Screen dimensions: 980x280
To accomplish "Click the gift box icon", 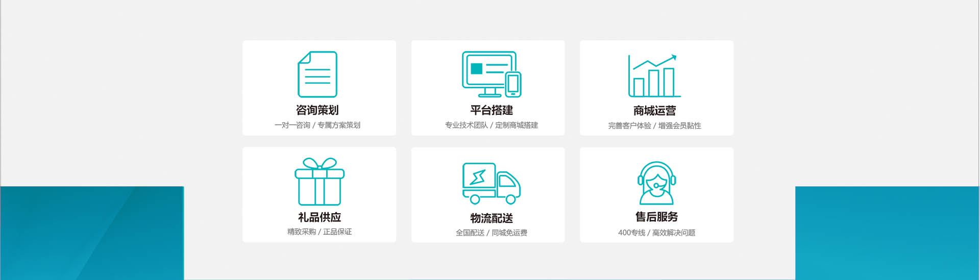I will [320, 182].
